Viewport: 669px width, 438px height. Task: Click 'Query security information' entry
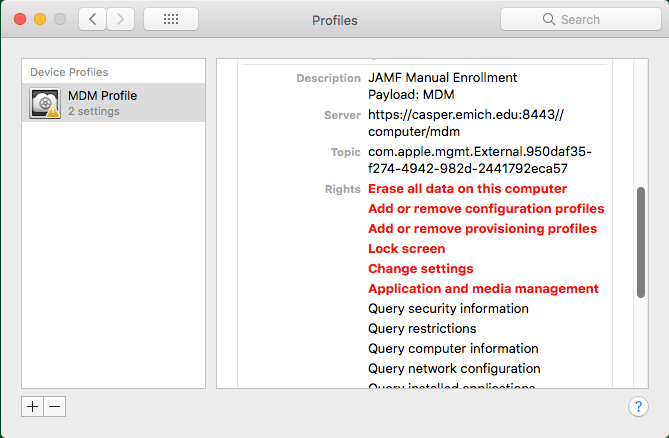pyautogui.click(x=448, y=308)
